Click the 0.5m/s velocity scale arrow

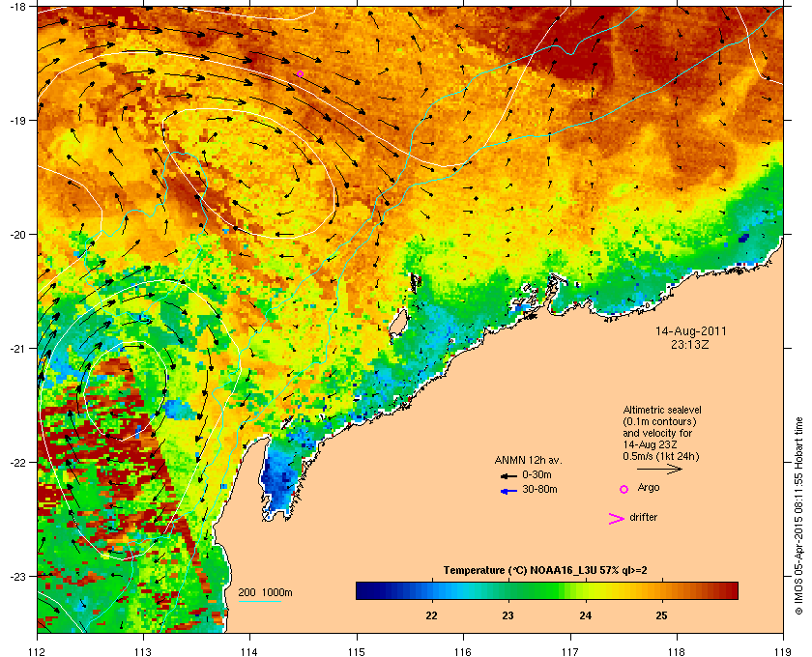[x=659, y=470]
